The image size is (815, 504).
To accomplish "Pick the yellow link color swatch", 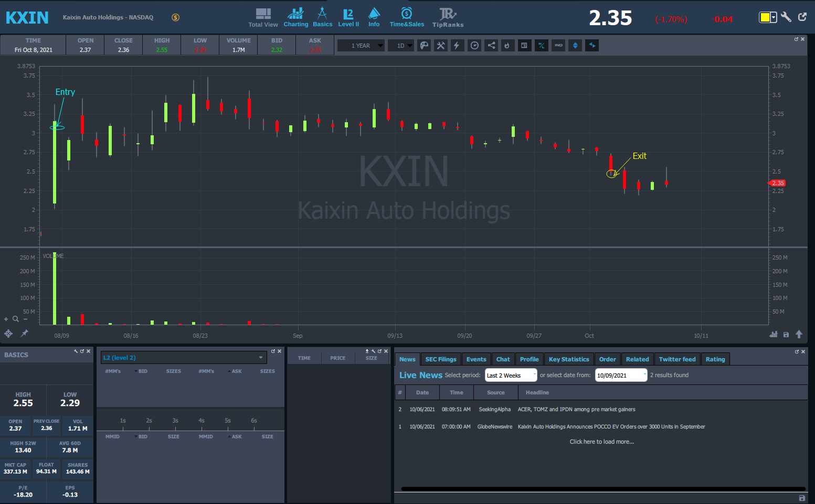I will coord(765,18).
